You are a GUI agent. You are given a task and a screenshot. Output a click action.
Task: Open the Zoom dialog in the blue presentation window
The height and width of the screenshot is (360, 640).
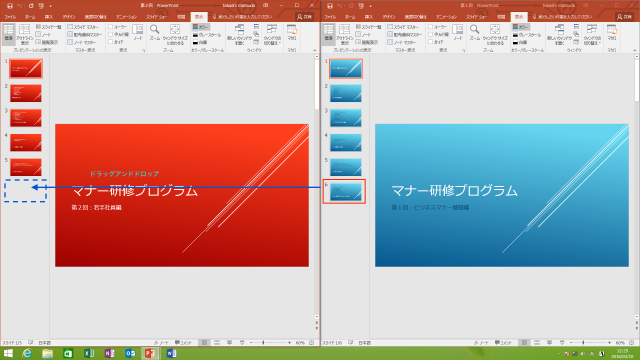coord(474,33)
